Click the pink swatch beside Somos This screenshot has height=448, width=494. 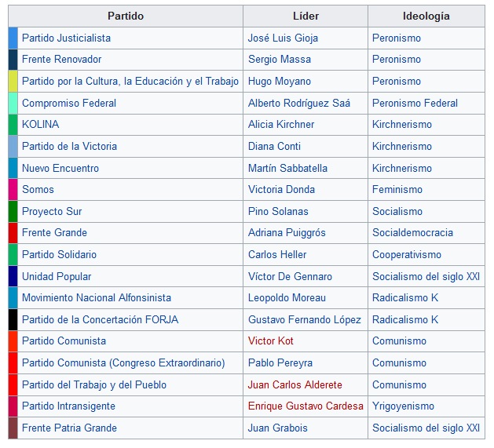click(13, 189)
